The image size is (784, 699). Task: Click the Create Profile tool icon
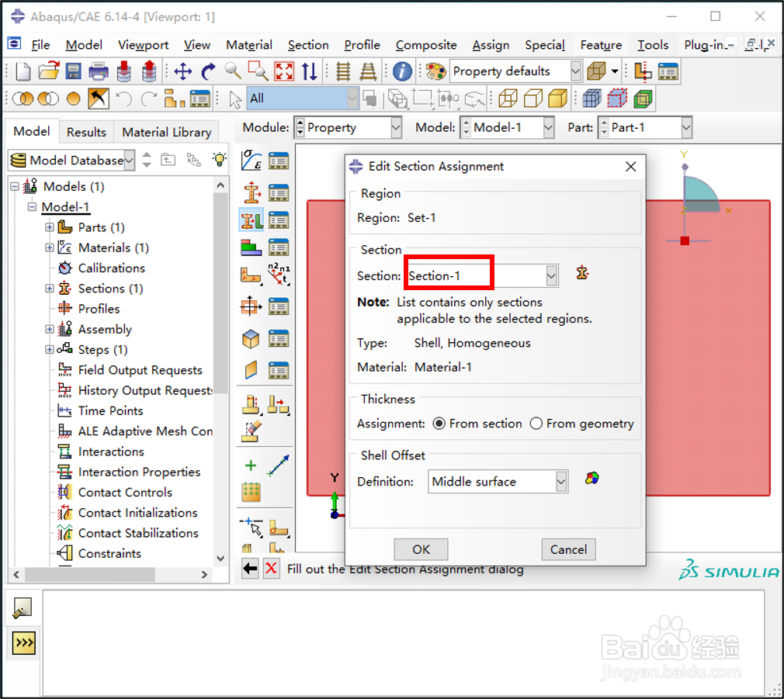point(251,306)
